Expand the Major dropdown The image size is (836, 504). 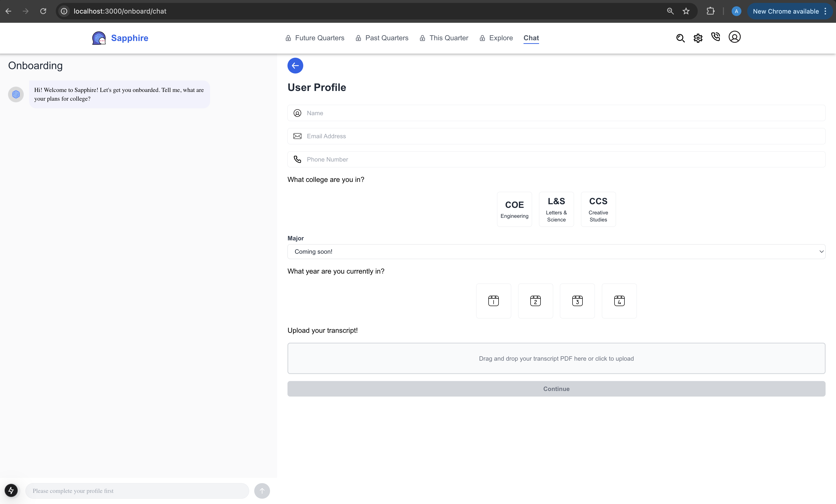(x=556, y=252)
